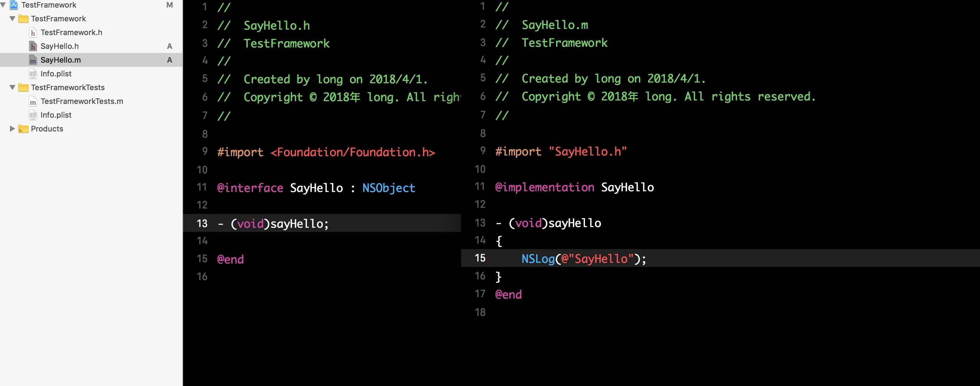Click the TestFramework.h header file icon
Image resolution: width=980 pixels, height=386 pixels.
coord(33,33)
